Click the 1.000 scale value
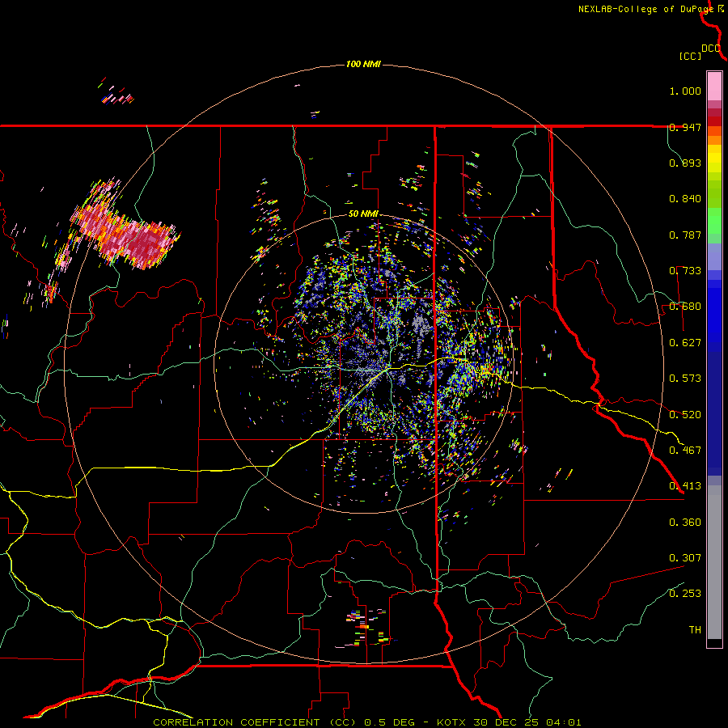The height and width of the screenshot is (728, 728). pyautogui.click(x=685, y=91)
